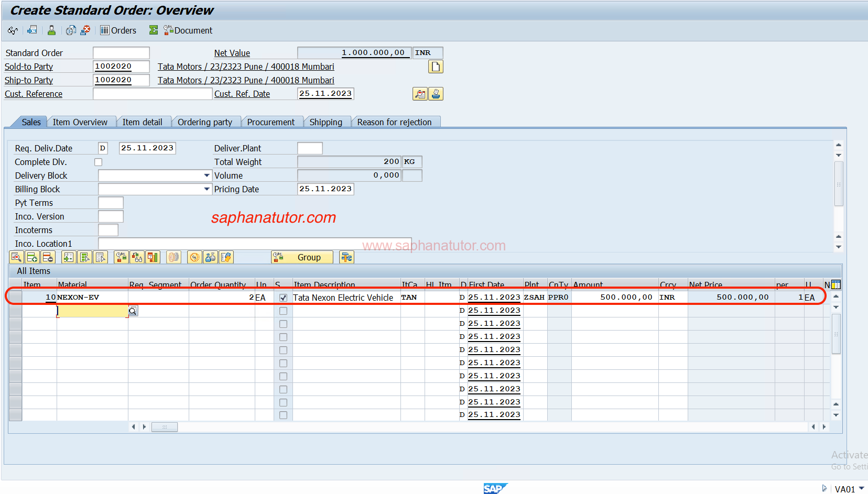
Task: Click the export document icon beside the glasses
Action: coord(32,30)
